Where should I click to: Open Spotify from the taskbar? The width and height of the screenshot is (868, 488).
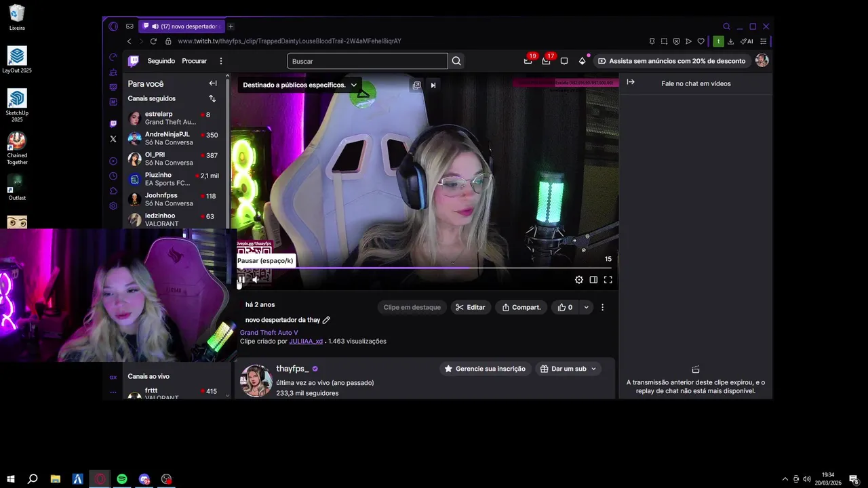[122, 479]
